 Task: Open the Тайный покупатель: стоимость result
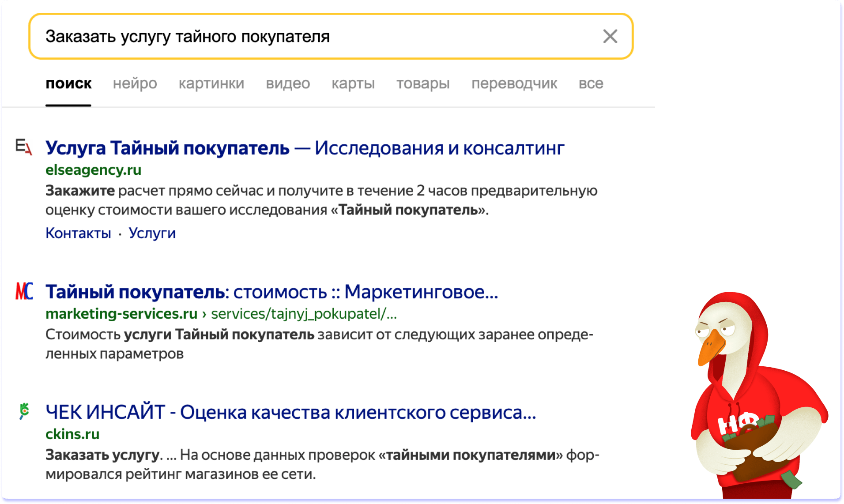(271, 292)
